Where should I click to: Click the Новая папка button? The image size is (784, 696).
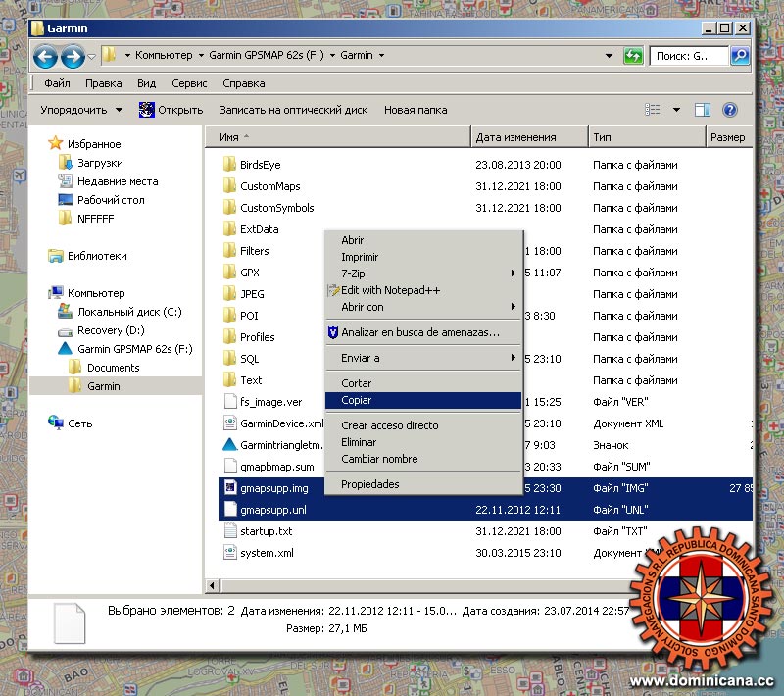click(x=416, y=110)
